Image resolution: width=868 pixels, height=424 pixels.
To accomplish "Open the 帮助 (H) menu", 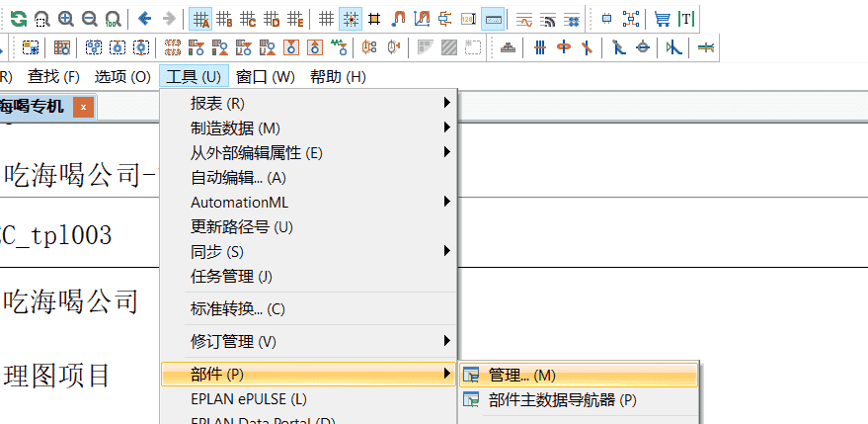I will pos(338,76).
